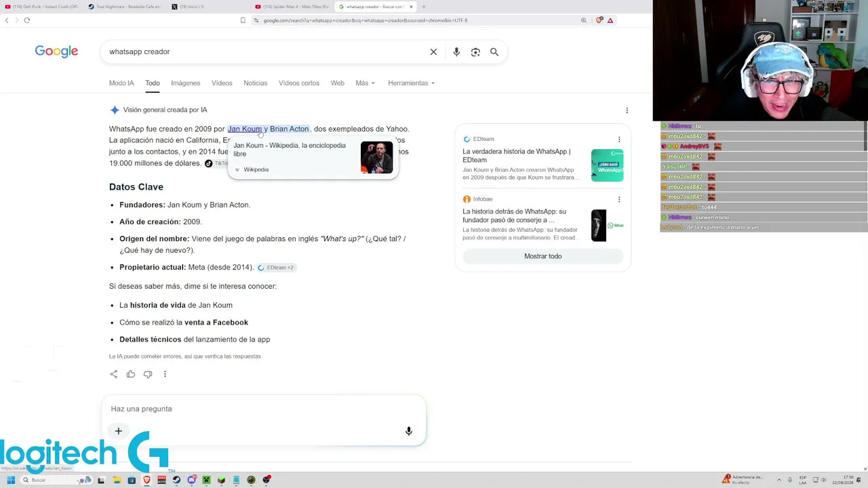868x488 pixels.
Task: Share the AI overview answer
Action: (114, 374)
